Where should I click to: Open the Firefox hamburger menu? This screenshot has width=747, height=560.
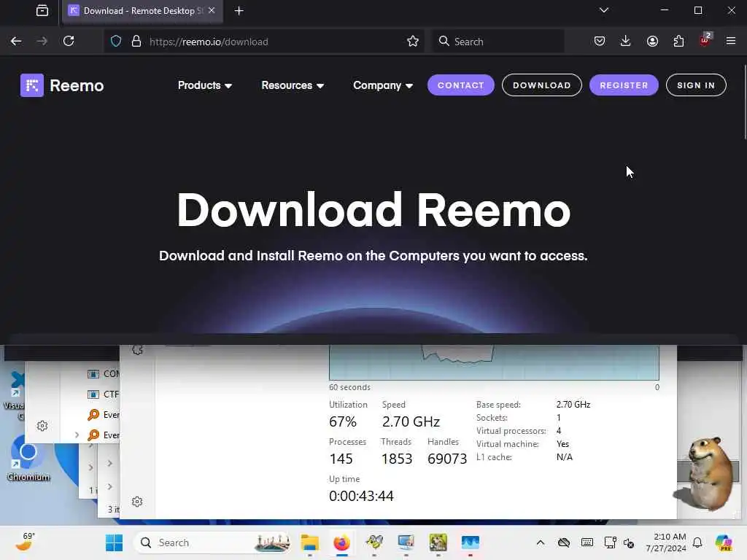tap(731, 42)
